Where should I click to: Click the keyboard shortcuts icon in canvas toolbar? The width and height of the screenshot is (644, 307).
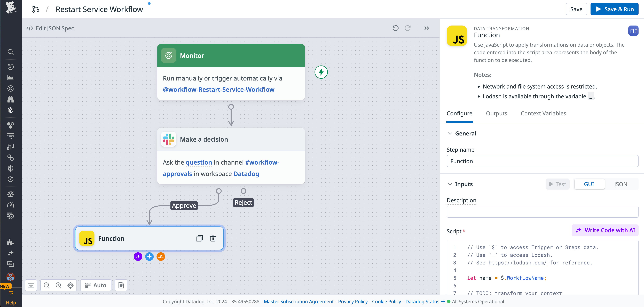point(31,285)
